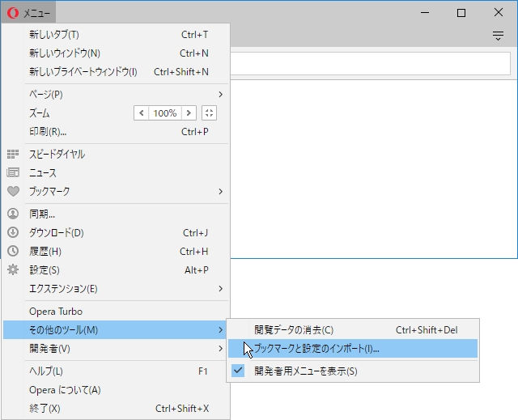Expand the 開発者(V) submenu arrow
Image resolution: width=518 pixels, height=420 pixels.
click(x=220, y=349)
